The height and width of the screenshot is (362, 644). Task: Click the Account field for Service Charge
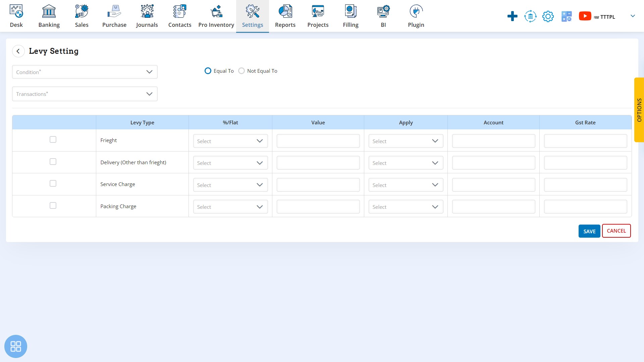(x=494, y=185)
